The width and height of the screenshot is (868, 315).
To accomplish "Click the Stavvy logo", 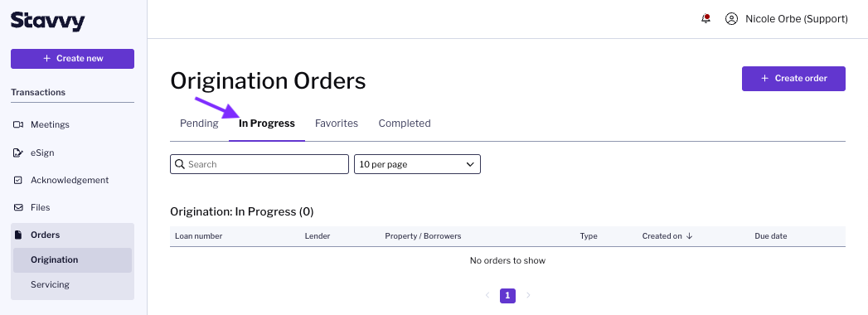I will (x=47, y=21).
